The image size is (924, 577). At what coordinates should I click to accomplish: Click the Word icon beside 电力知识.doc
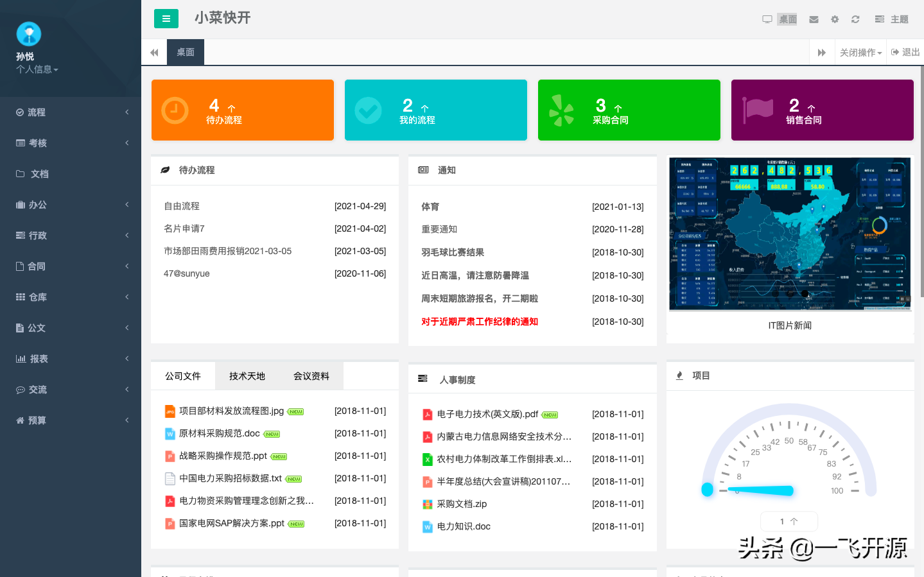(428, 527)
